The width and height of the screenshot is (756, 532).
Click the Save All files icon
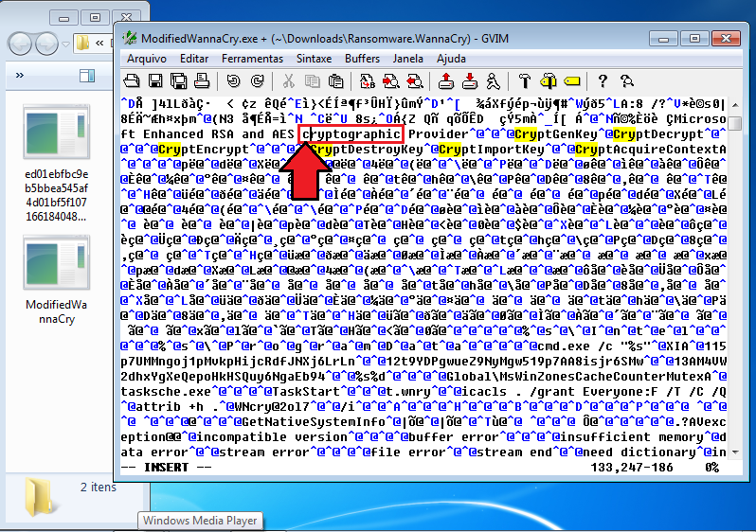coord(178,81)
